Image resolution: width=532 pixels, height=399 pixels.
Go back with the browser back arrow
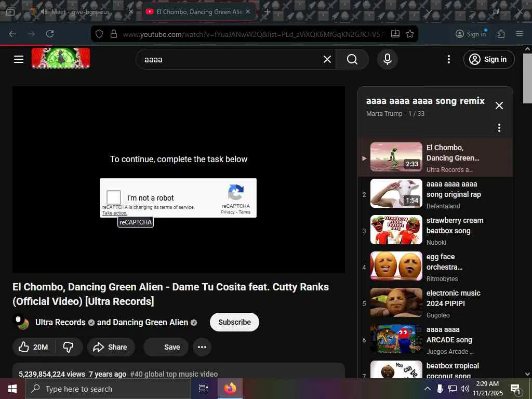12,34
